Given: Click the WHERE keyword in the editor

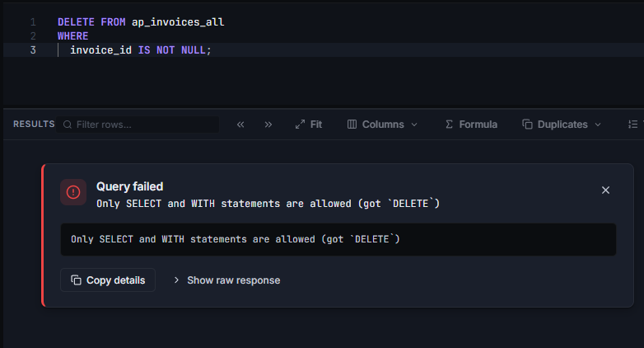Looking at the screenshot, I should click(73, 36).
